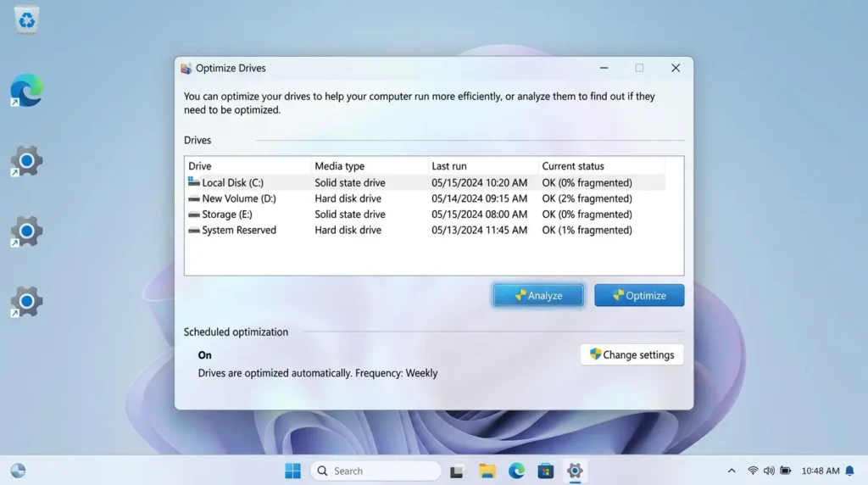The width and height of the screenshot is (868, 485).
Task: Open Settings gear on the taskbar
Action: [x=575, y=471]
